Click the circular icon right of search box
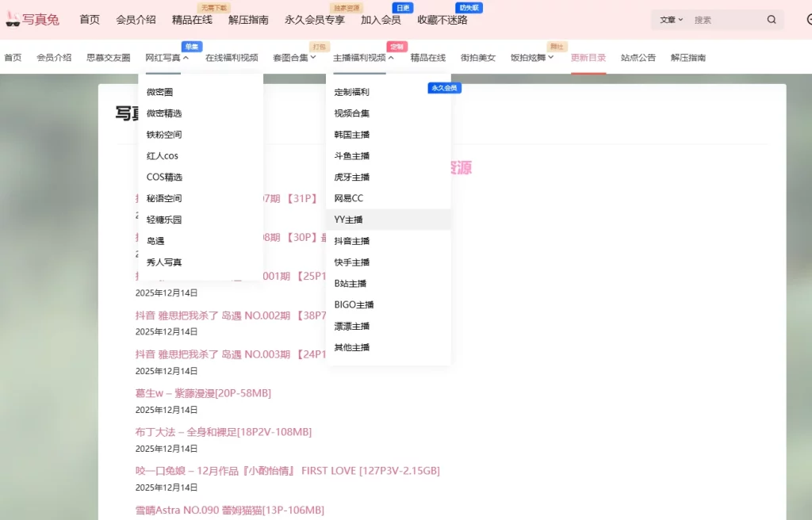The image size is (812, 520). [x=808, y=20]
